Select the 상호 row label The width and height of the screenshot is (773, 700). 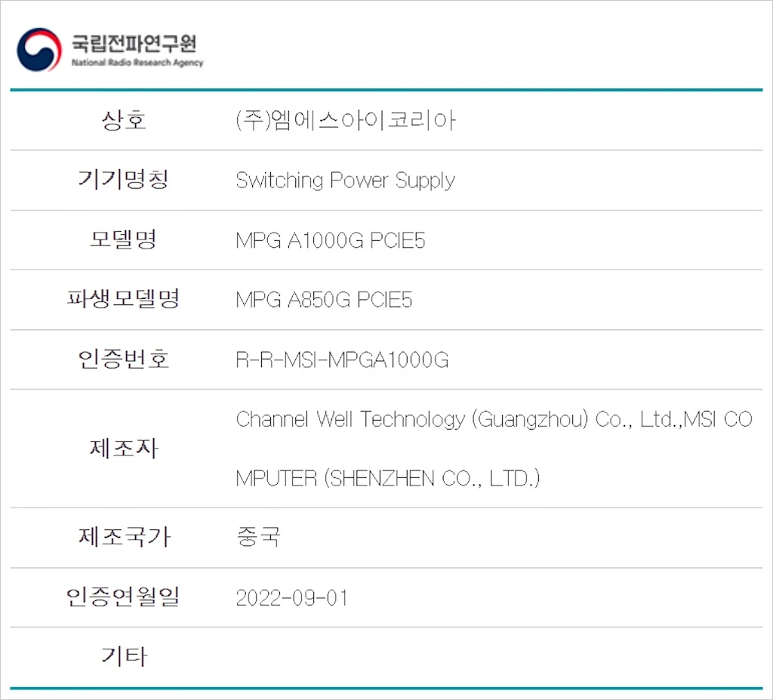[124, 120]
